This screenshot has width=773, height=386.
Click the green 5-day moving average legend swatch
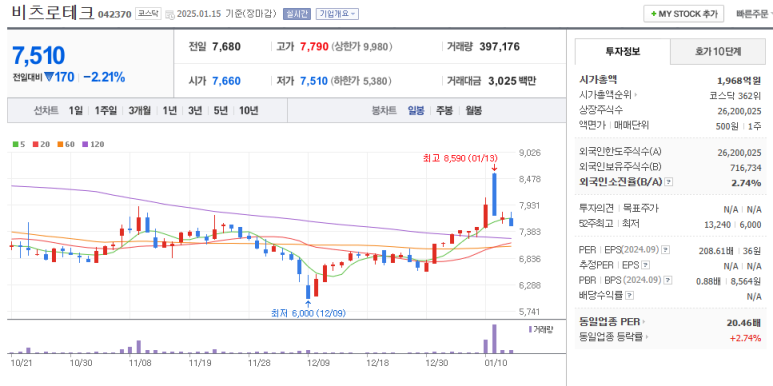[15, 144]
